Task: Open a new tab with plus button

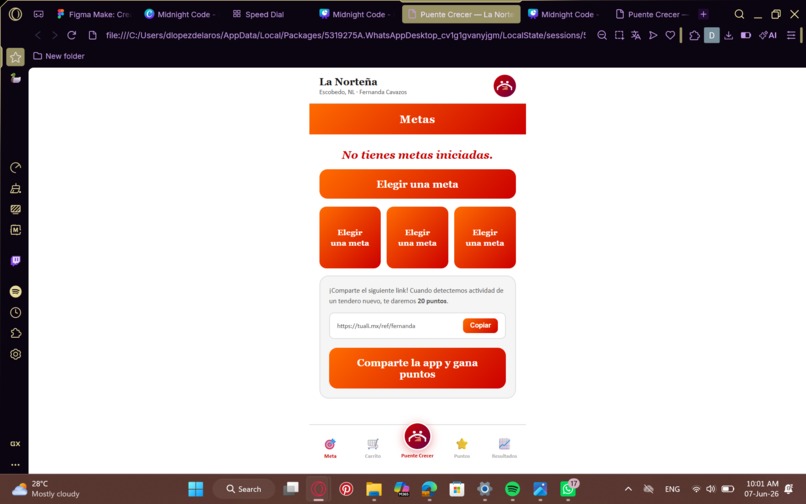Action: tap(703, 14)
